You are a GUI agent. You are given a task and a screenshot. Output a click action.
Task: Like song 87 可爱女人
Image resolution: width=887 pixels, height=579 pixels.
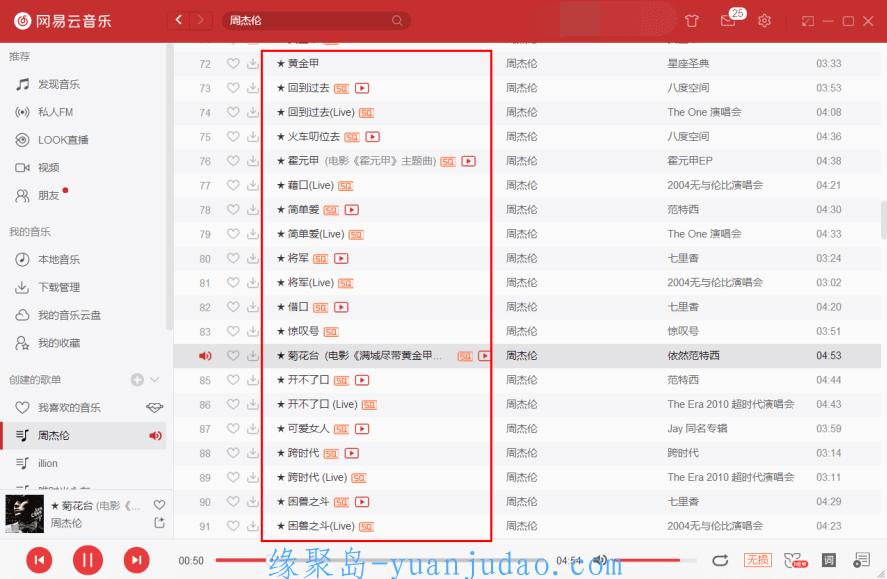click(x=232, y=428)
